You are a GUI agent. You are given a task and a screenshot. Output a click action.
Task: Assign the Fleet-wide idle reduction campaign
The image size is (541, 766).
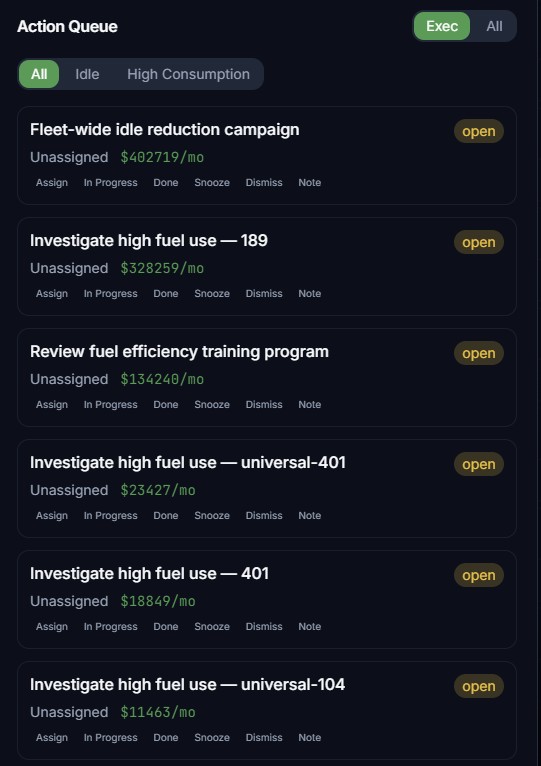pos(52,183)
